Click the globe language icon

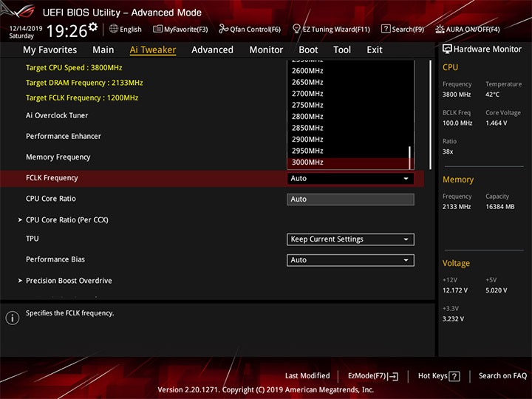(114, 29)
